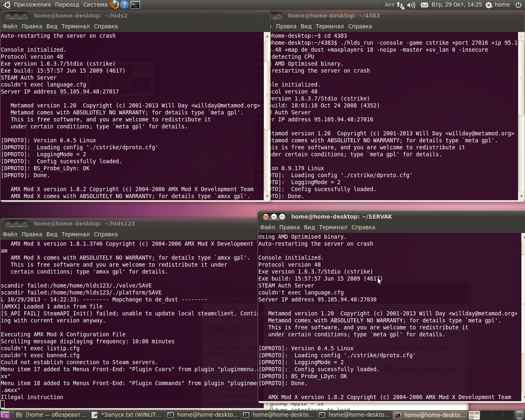Click the Ubuntu logo in the top panel
Screen dimensions: 525x420
pyautogui.click(x=7, y=5)
